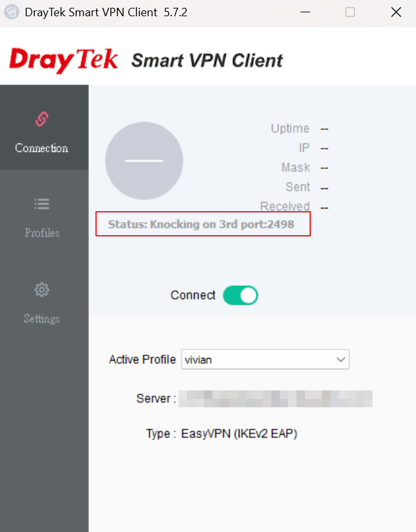
Task: Minimize the Smart VPN Client window
Action: click(305, 12)
